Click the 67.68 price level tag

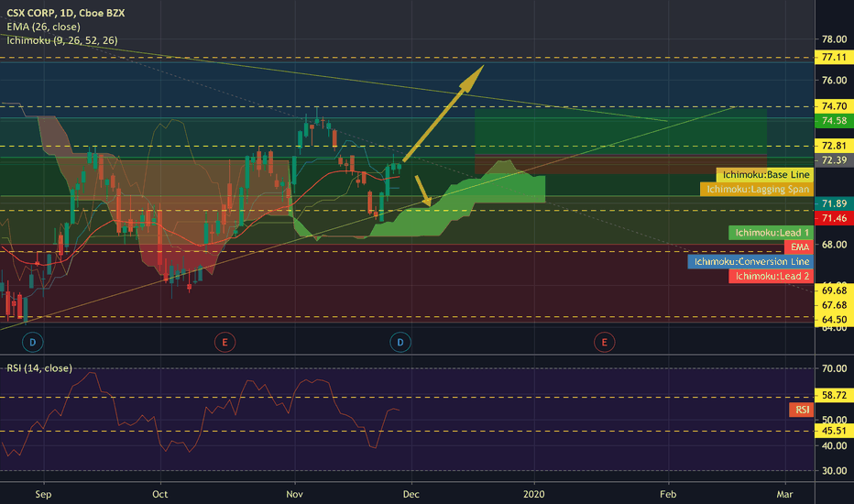(x=835, y=305)
